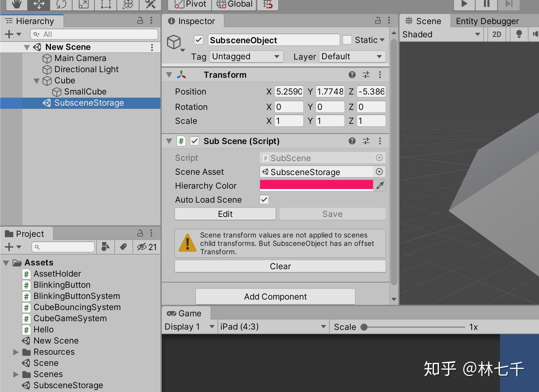
Task: Open the Hierarchy Color swatch picker
Action: coord(316,185)
